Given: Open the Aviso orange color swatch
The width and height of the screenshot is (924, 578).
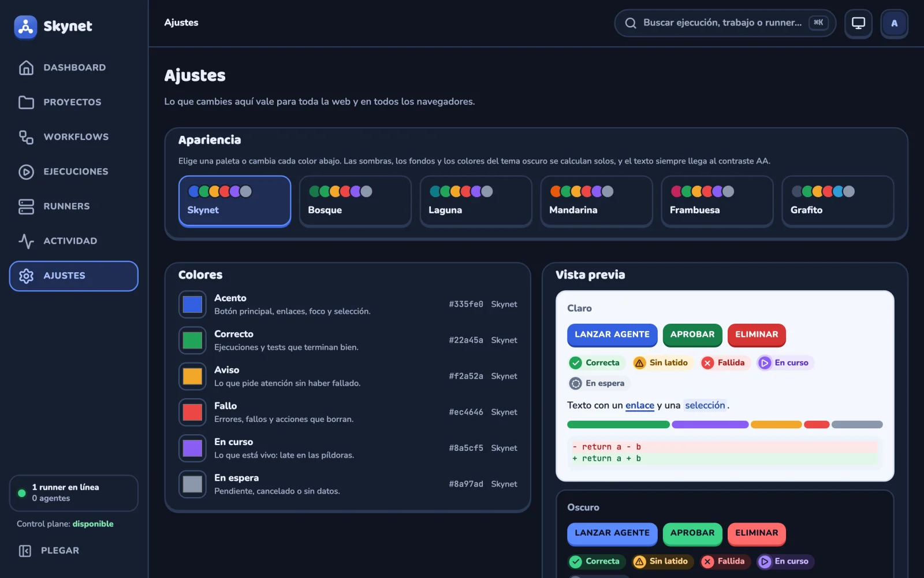Looking at the screenshot, I should (192, 376).
